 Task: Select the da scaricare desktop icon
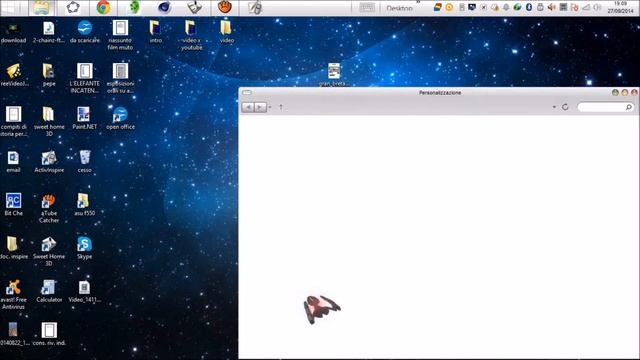(84, 33)
